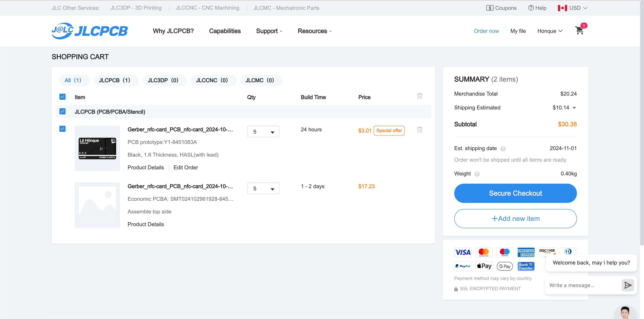
Task: Toggle the JLCPCB (PCB/PCBA/Stencil) group checkbox
Action: pos(62,112)
